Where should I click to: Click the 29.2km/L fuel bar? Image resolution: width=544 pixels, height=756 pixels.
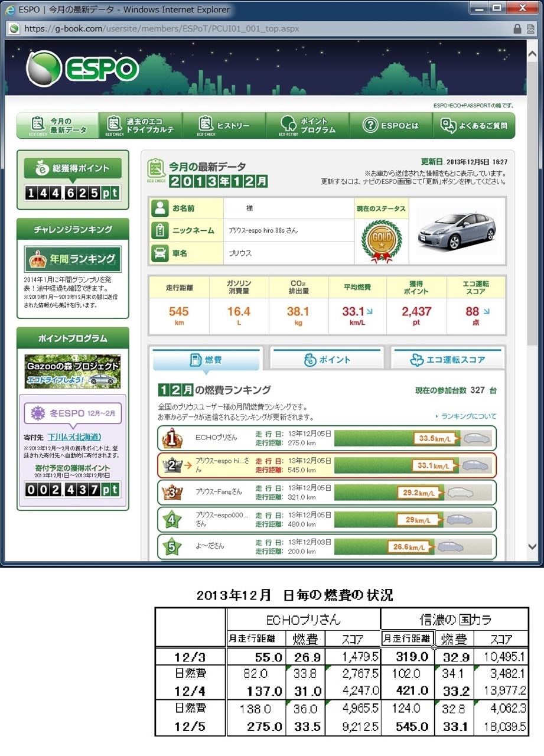click(413, 493)
